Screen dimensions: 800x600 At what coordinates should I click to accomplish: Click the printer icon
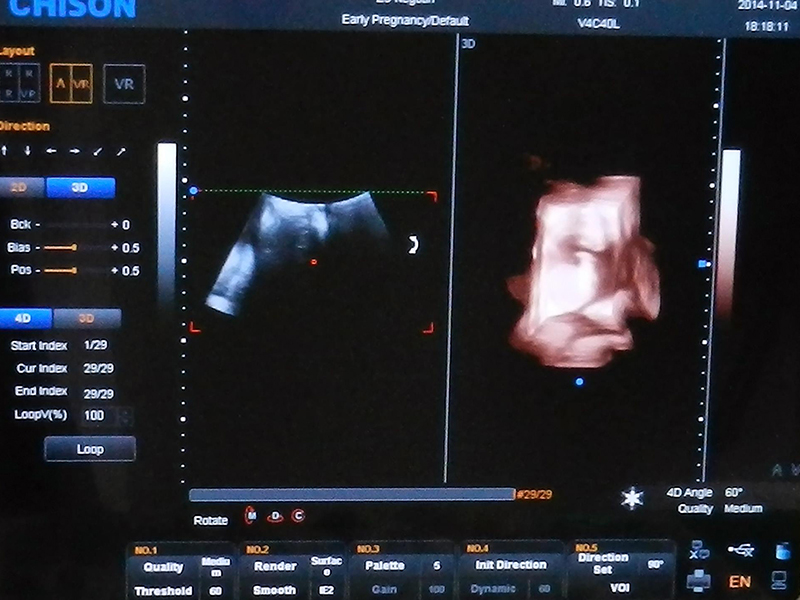699,579
